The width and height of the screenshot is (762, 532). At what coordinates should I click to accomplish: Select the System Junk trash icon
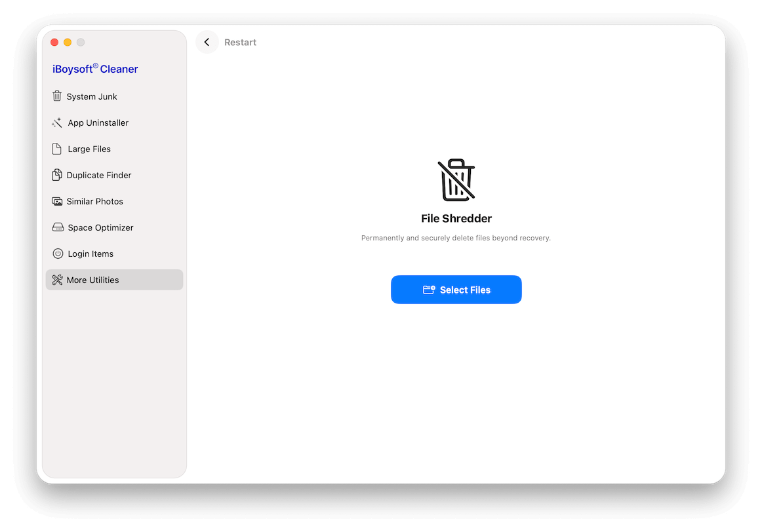point(58,96)
